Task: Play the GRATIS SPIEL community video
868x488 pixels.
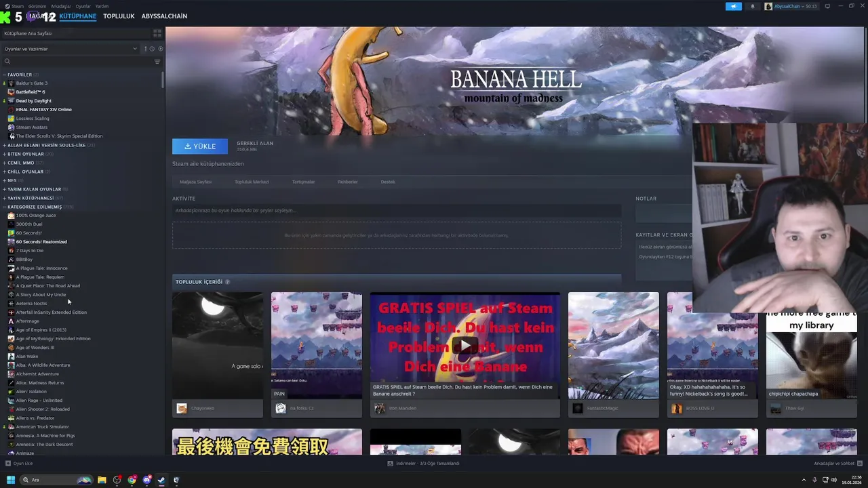Action: pyautogui.click(x=465, y=345)
